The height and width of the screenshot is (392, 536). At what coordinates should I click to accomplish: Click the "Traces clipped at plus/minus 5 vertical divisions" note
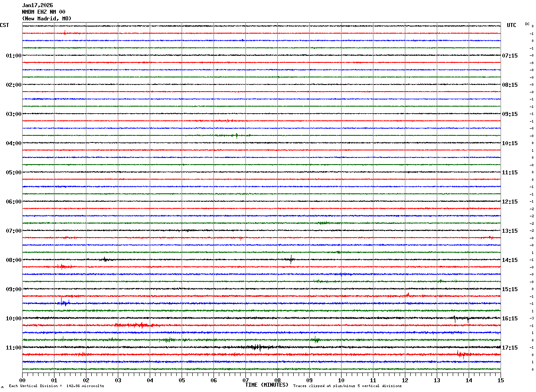coord(347,386)
